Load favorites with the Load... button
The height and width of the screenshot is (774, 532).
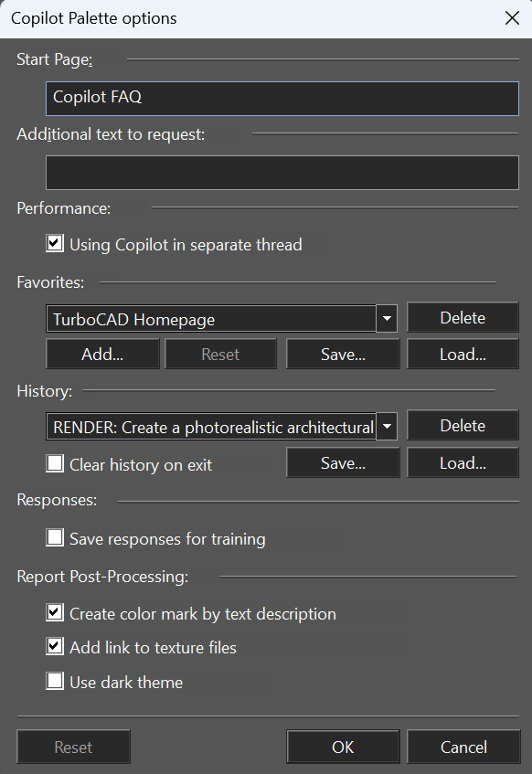[x=463, y=354]
